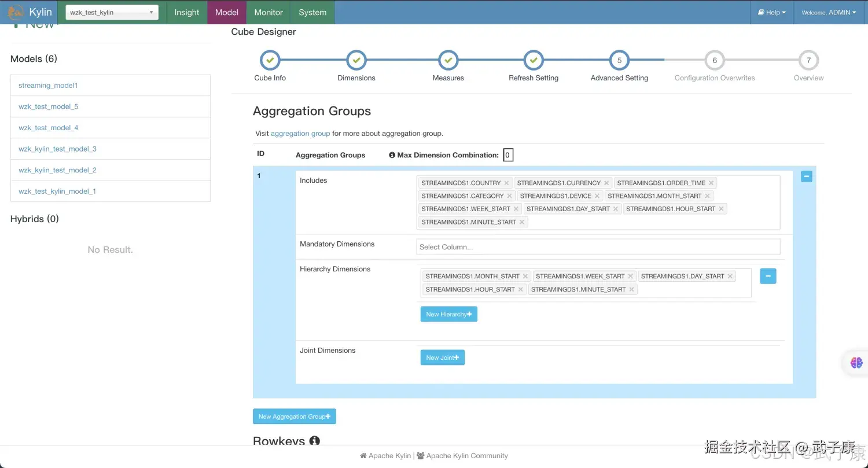Jump to step 6 Configuration Overwrites
Screen dimensions: 868x468
715,60
